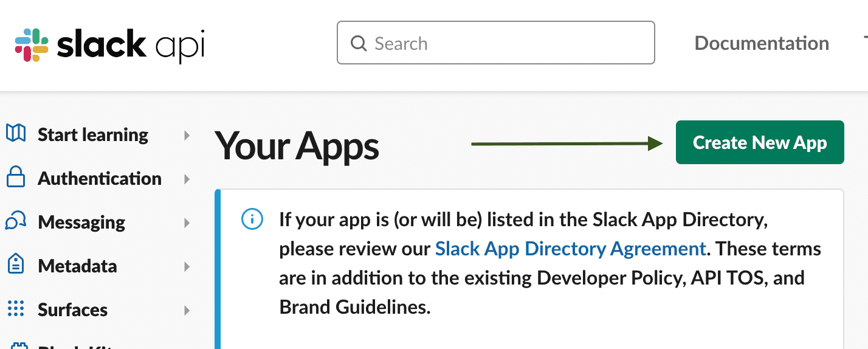868x349 pixels.
Task: Click the colorful Slack logo icon
Action: (x=32, y=45)
